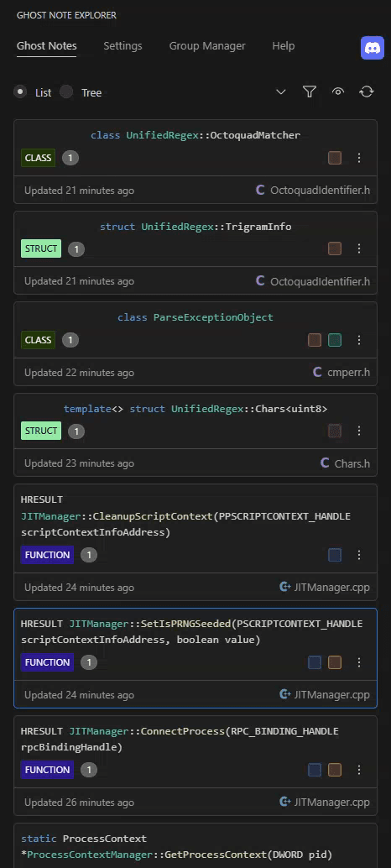Click the dark brown swatch on the Chars<uint8> card
Image resolution: width=391 pixels, height=868 pixels.
coord(335,431)
